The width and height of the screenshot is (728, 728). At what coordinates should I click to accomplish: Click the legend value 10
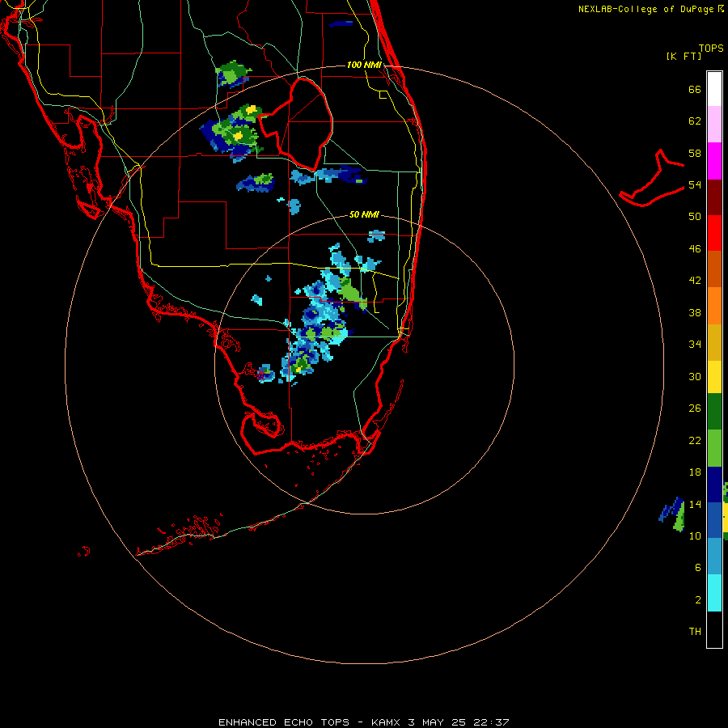pos(695,535)
